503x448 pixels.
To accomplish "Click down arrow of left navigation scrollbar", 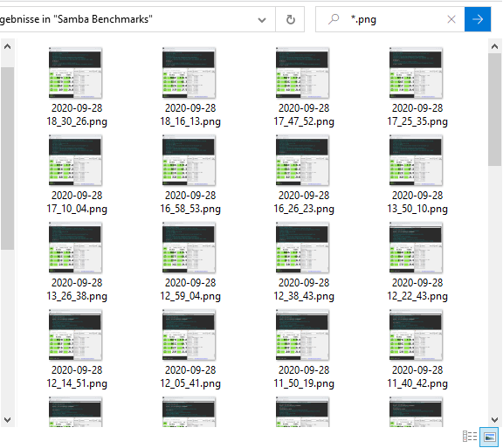I will pyautogui.click(x=7, y=419).
